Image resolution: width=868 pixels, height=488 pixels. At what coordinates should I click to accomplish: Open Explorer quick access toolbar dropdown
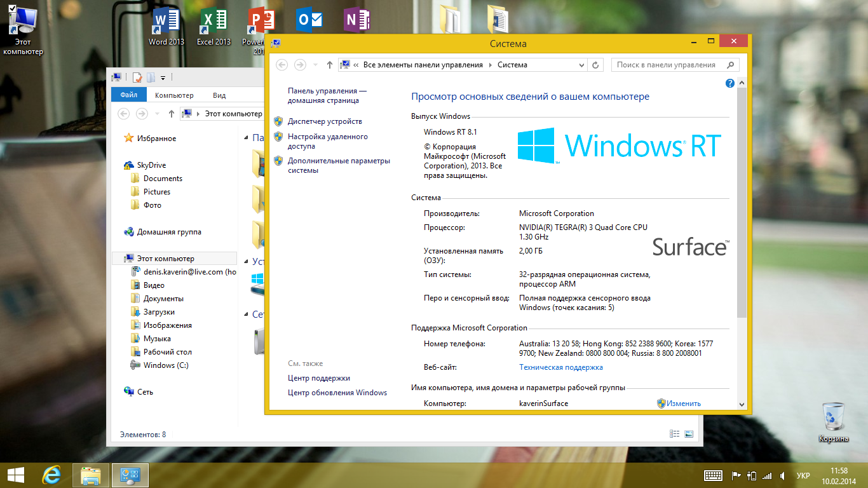point(163,78)
